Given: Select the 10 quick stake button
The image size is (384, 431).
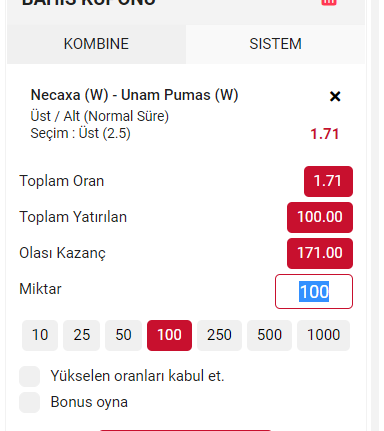Looking at the screenshot, I should pyautogui.click(x=40, y=335).
